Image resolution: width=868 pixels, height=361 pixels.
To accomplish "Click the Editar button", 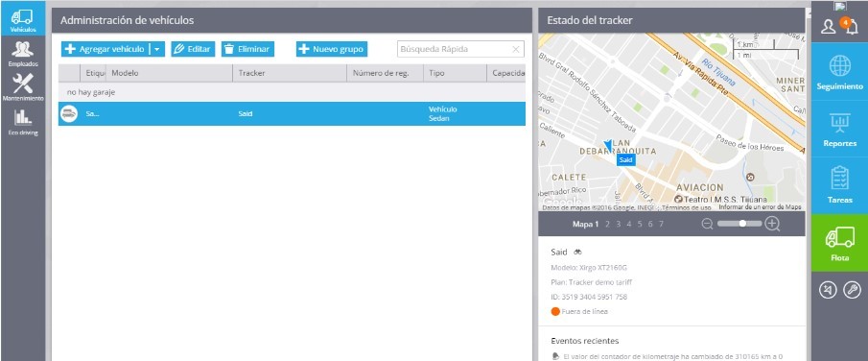I will [x=193, y=49].
